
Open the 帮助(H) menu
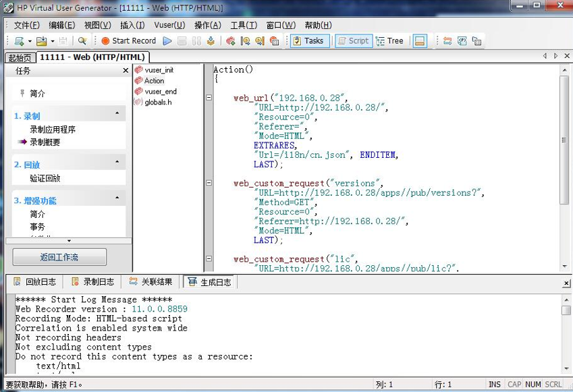319,25
